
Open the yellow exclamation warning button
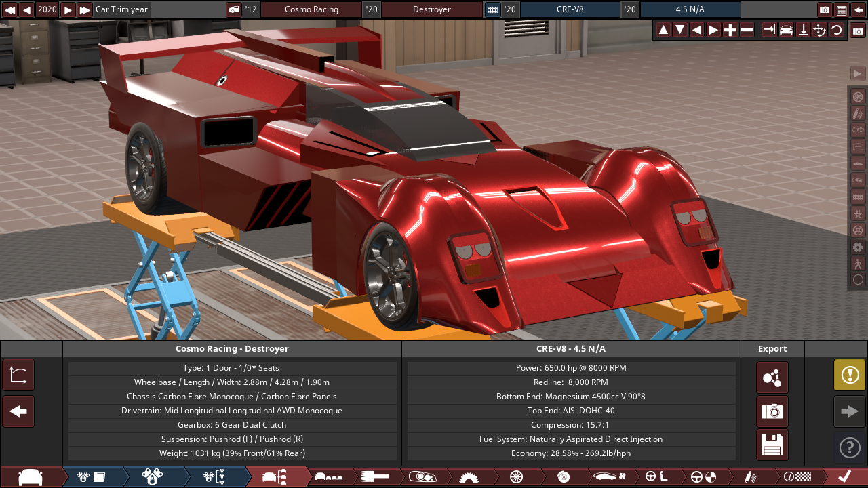850,375
